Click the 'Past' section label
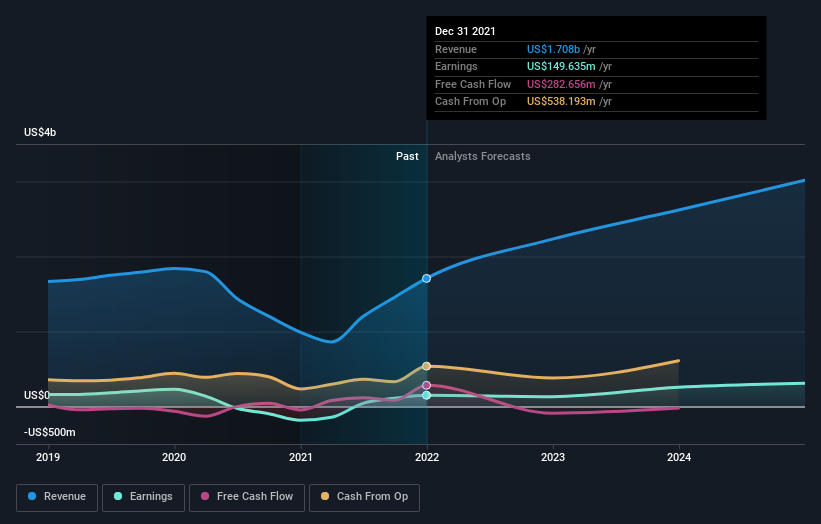Image resolution: width=821 pixels, height=524 pixels. point(407,157)
